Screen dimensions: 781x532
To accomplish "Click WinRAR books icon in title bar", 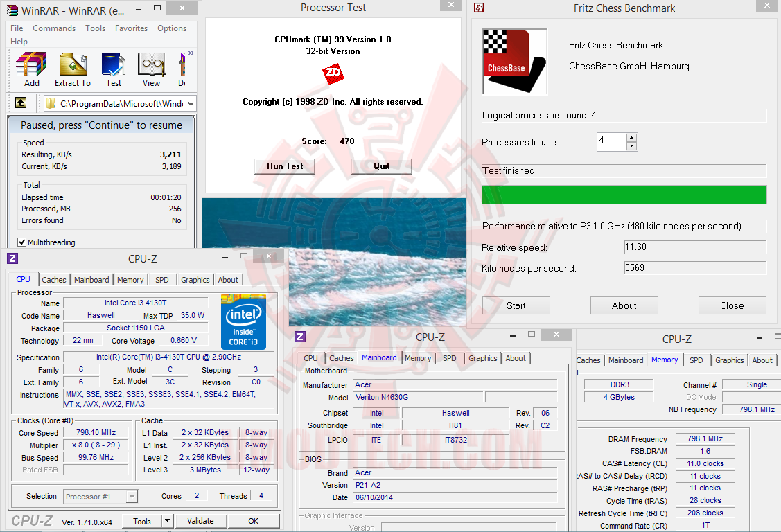I will [x=12, y=10].
